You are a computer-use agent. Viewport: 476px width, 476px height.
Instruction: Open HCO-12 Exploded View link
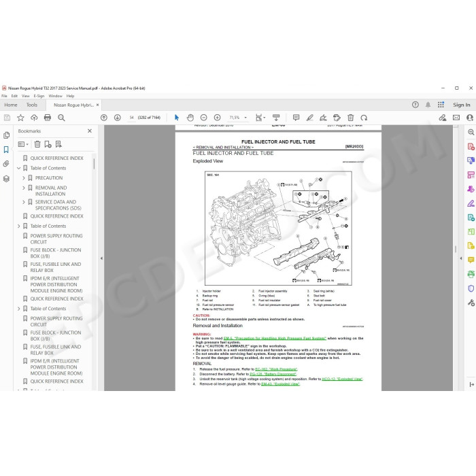point(342,379)
